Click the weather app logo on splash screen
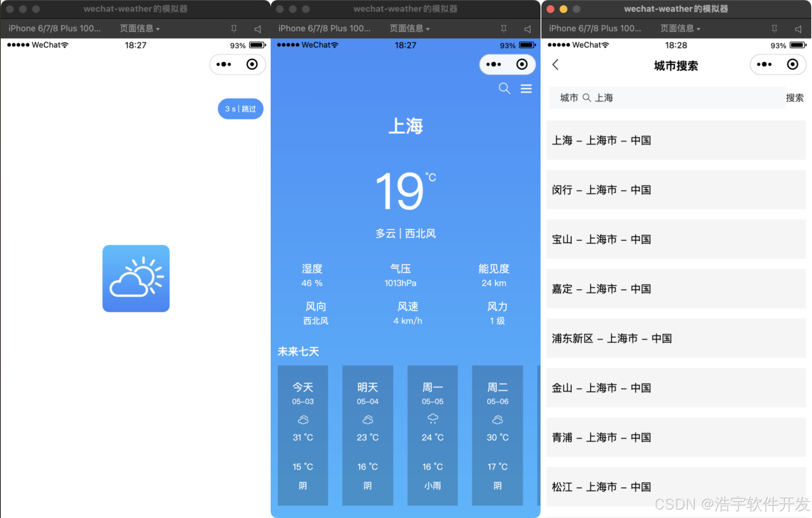 point(136,279)
